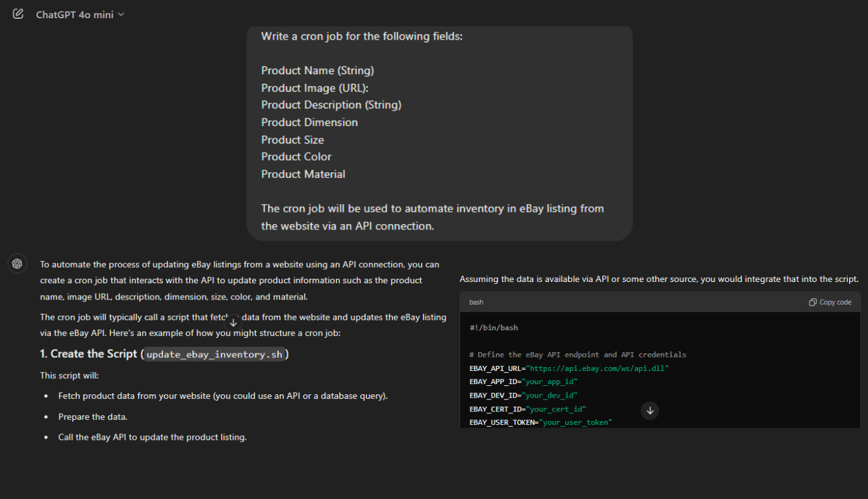This screenshot has width=868, height=499.
Task: Click the 'This script will:' line
Action: (x=70, y=376)
